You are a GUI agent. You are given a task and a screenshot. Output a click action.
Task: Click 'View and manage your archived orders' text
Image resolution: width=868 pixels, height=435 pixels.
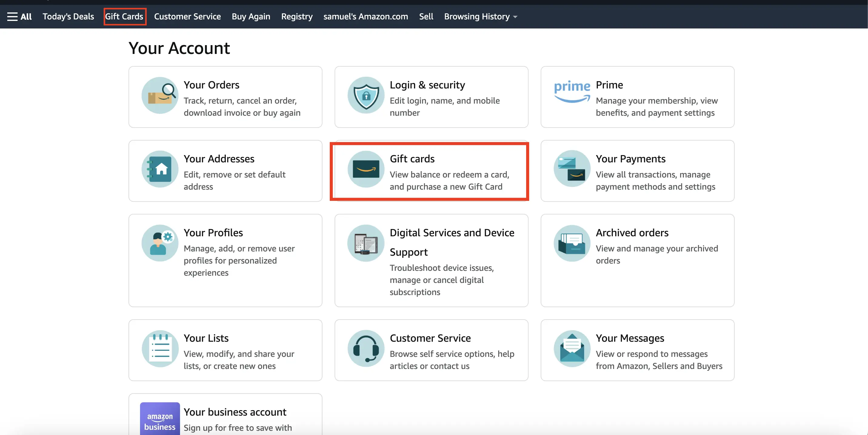point(657,254)
